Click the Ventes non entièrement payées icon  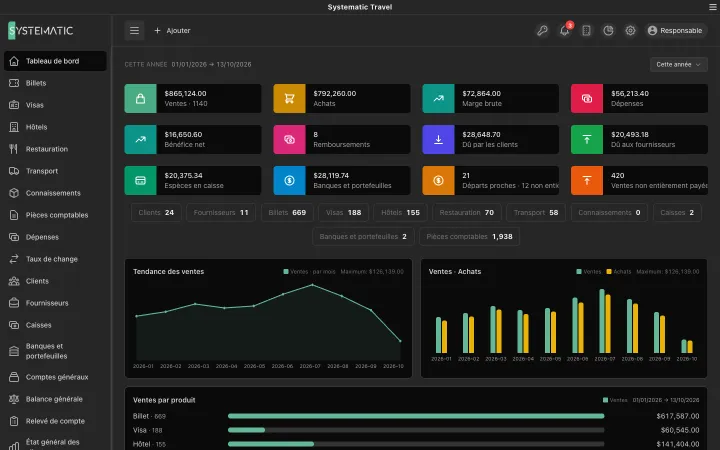pos(587,180)
